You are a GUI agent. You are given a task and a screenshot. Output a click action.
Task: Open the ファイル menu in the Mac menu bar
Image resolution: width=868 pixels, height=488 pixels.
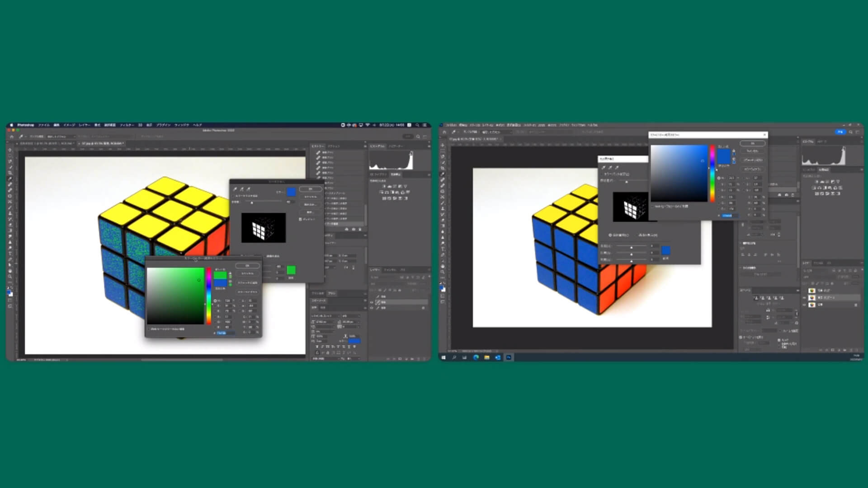(x=44, y=125)
